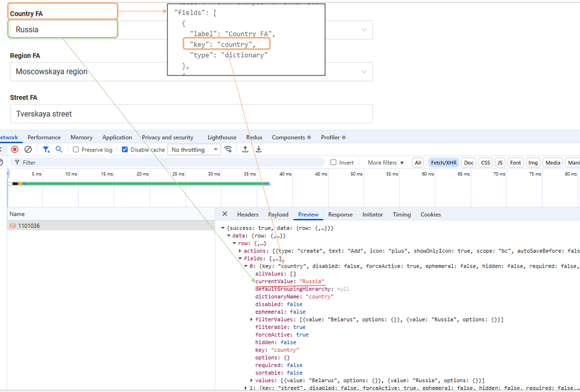580x392 pixels.
Task: Click the export HAR download icon
Action: coord(259,150)
